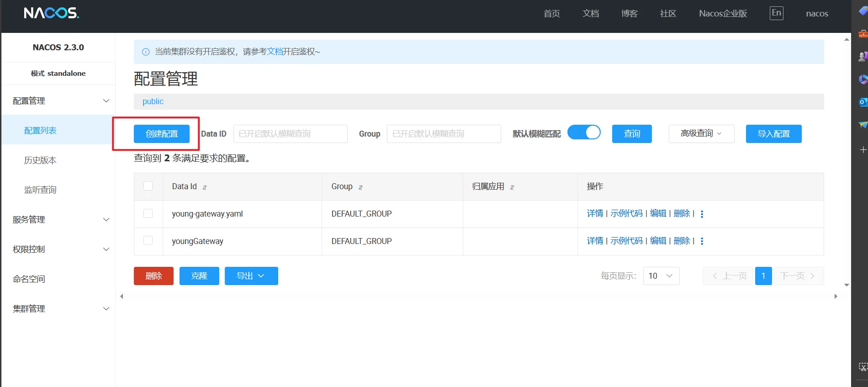
Task: Click 编辑 link for youngGateway
Action: (x=658, y=241)
